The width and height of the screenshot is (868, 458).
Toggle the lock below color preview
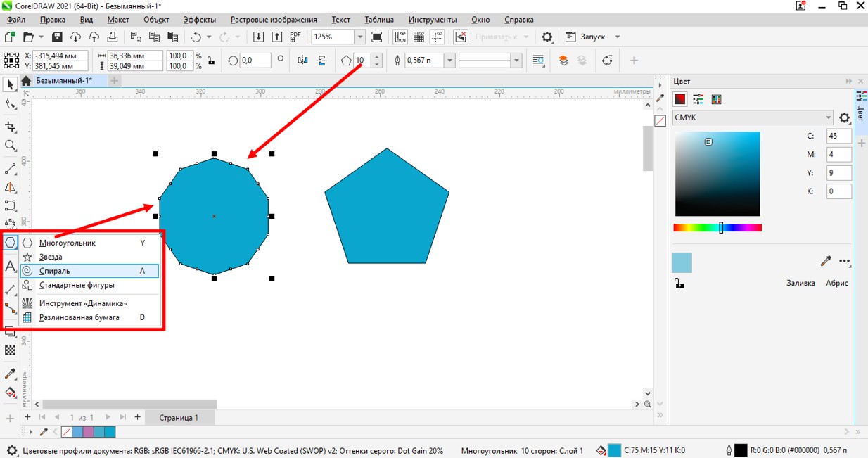[679, 284]
